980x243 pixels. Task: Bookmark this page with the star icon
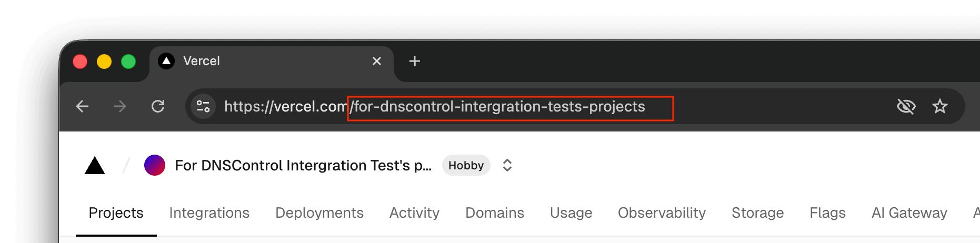(939, 107)
